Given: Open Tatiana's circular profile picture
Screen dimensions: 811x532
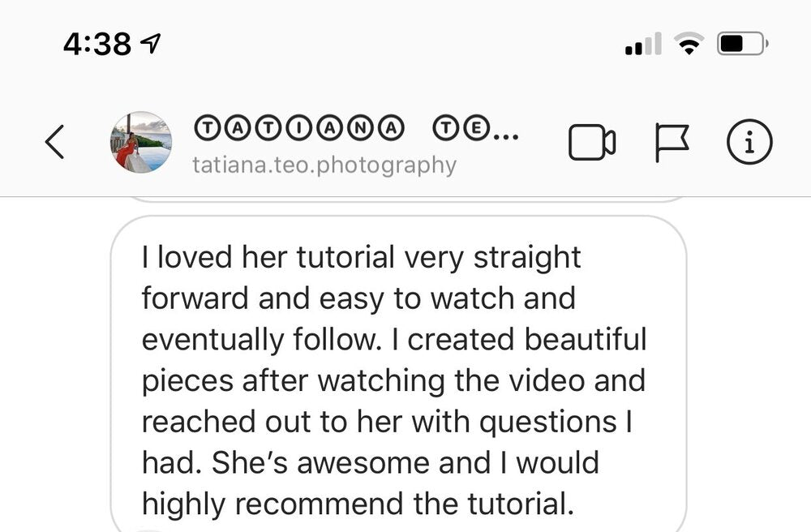Looking at the screenshot, I should pos(141,142).
